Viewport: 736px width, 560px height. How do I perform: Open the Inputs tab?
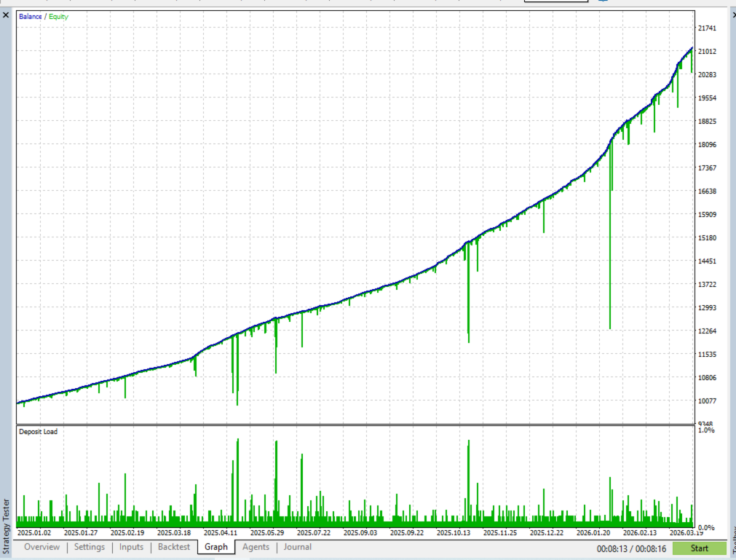[131, 547]
